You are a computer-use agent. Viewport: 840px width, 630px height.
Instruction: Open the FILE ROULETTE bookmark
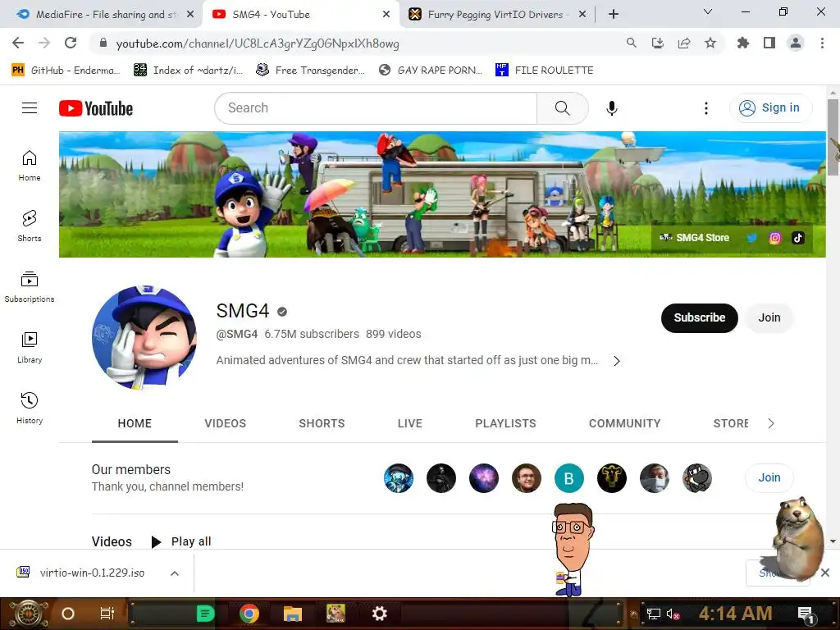click(x=545, y=71)
